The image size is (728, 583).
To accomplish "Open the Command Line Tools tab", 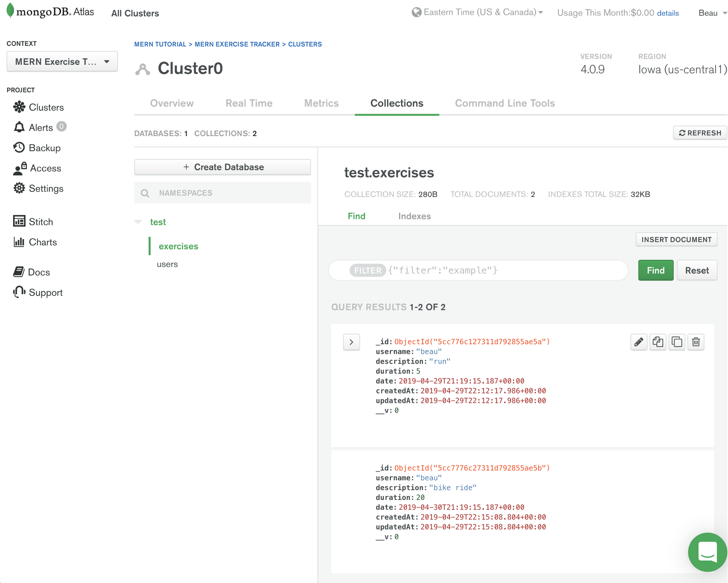I will [505, 103].
